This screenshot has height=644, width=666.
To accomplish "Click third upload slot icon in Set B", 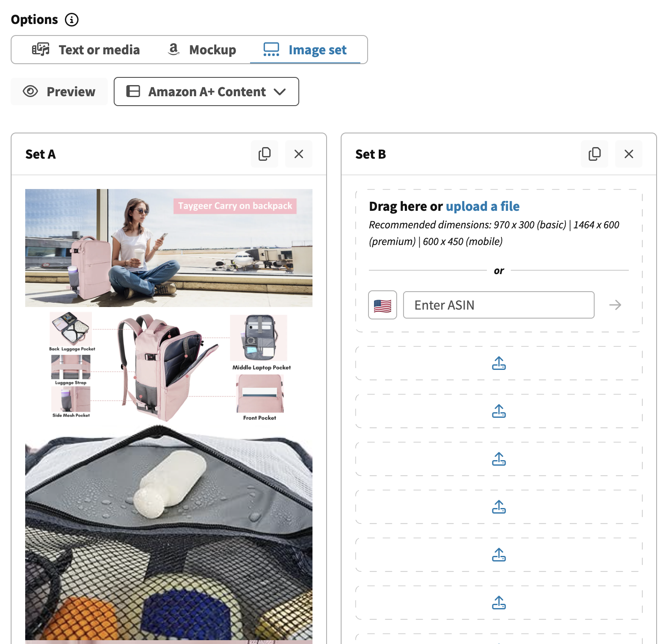I will coord(499,459).
